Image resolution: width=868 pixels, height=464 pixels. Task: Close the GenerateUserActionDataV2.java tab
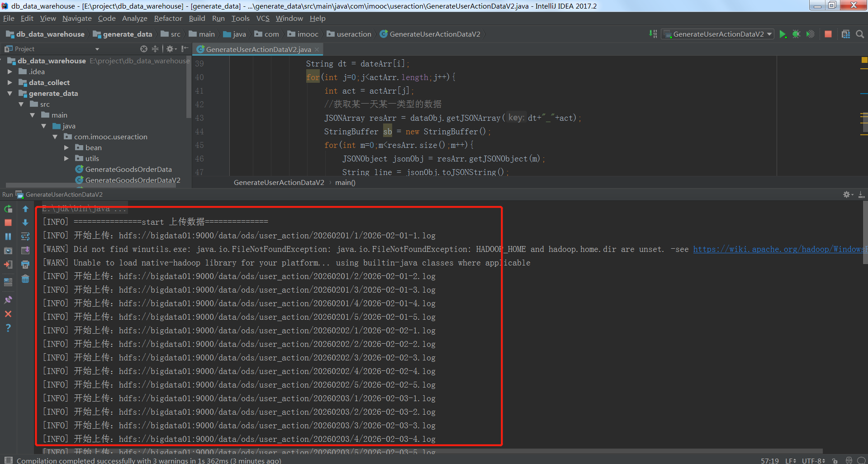pos(317,49)
